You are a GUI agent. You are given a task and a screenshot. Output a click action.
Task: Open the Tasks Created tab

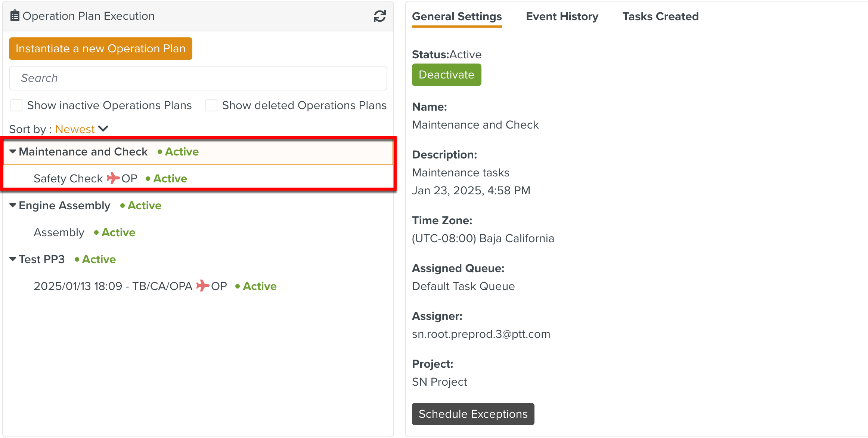click(x=660, y=16)
